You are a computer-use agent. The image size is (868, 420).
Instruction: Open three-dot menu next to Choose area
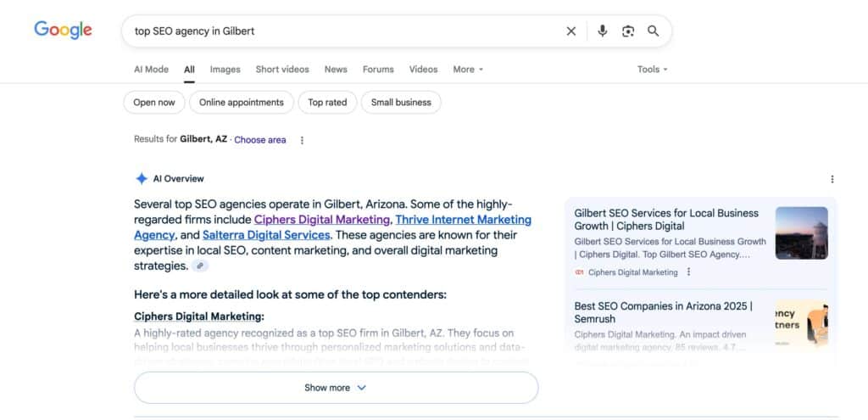click(x=302, y=140)
